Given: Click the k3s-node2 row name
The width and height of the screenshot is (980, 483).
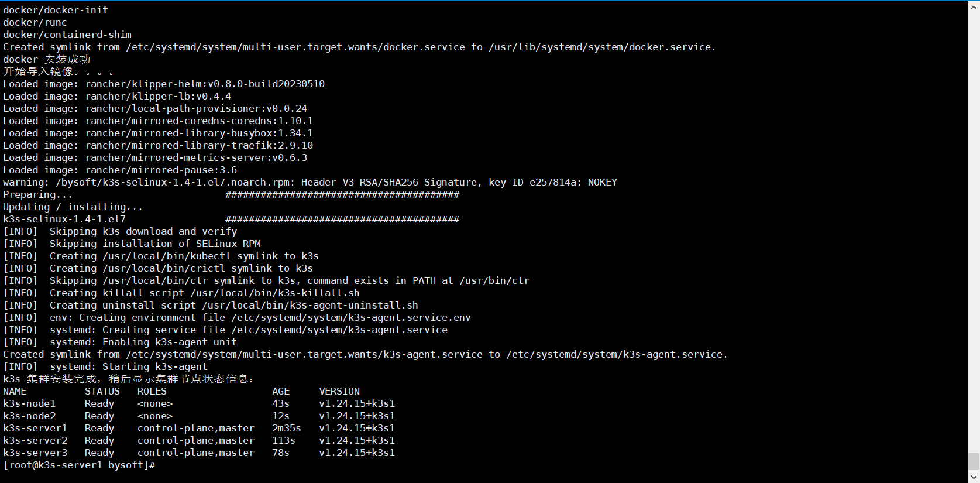Looking at the screenshot, I should 29,416.
